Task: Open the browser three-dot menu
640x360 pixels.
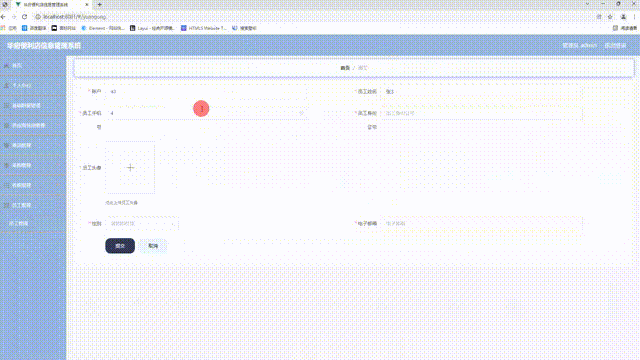Action: coord(634,17)
